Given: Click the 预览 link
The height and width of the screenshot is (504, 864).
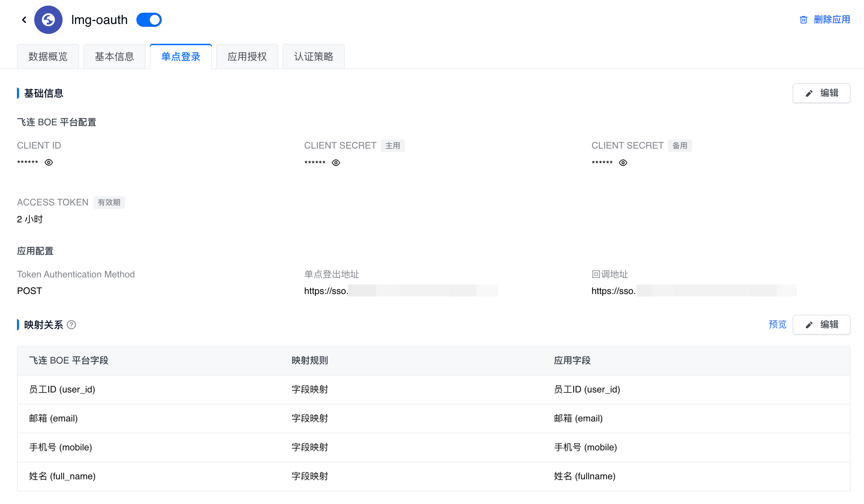Looking at the screenshot, I should pos(777,324).
